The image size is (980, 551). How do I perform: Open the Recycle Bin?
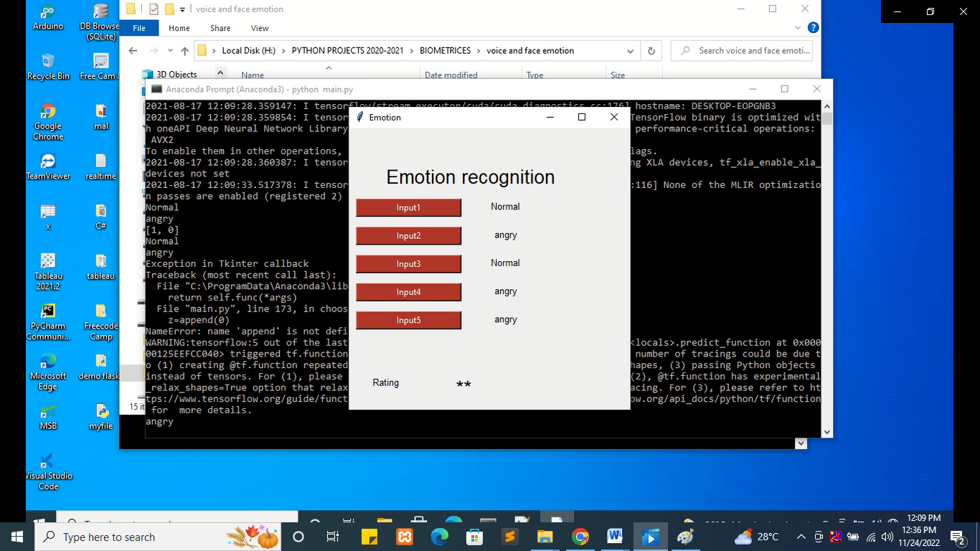48,67
